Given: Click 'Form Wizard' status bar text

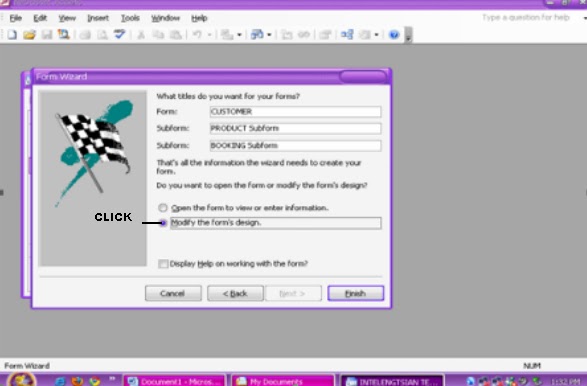Looking at the screenshot, I should 27,366.
